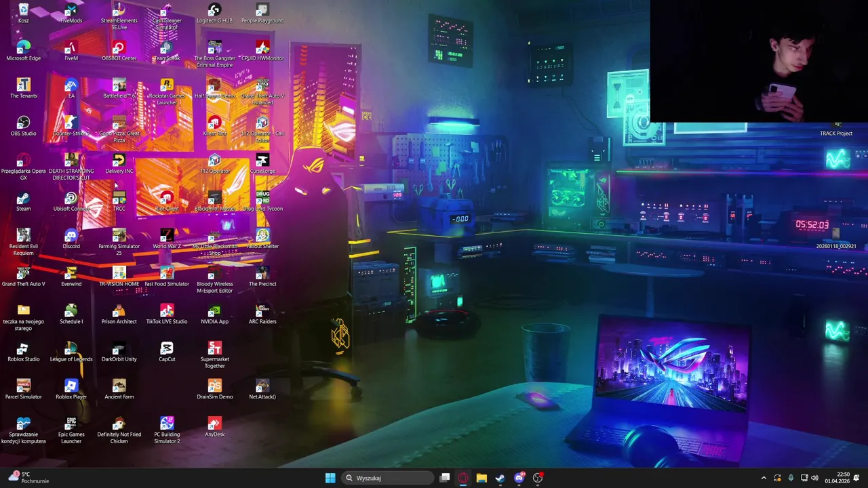Select CapCut desktop shortcut
Image resolution: width=868 pixels, height=488 pixels.
coord(167,352)
